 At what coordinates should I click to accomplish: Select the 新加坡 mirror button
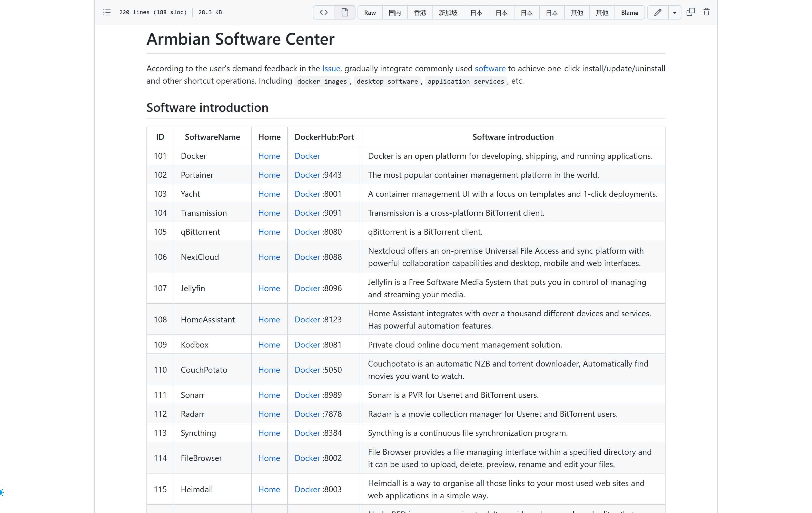click(x=448, y=13)
